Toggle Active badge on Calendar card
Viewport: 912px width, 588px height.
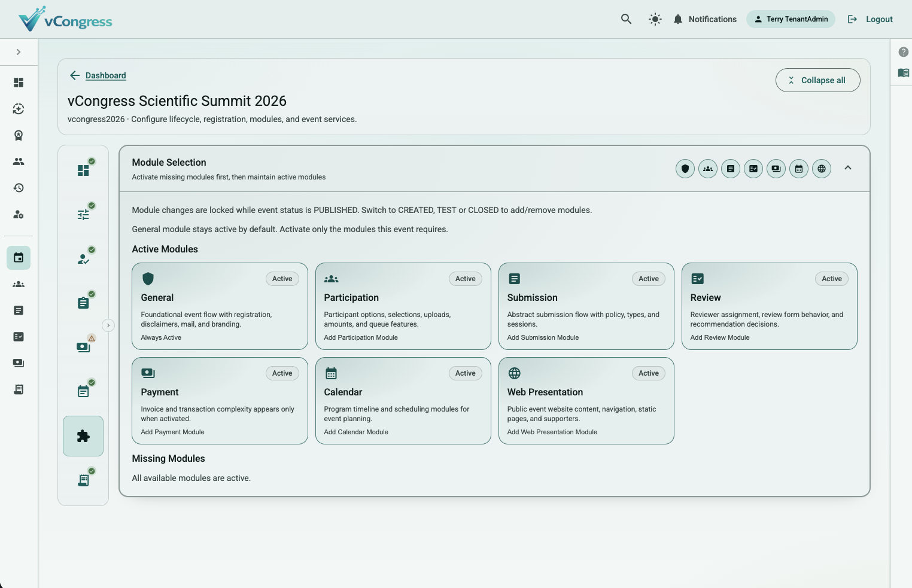pyautogui.click(x=466, y=373)
